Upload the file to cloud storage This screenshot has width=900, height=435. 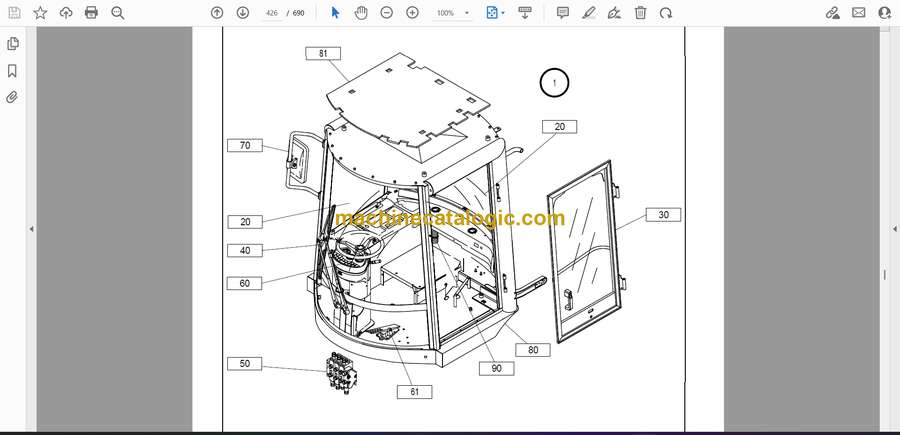pos(66,13)
